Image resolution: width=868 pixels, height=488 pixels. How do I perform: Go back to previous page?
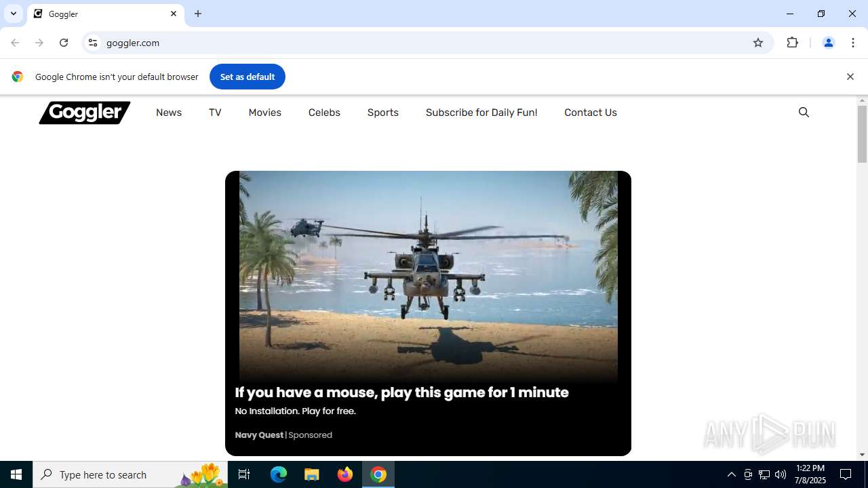(15, 43)
